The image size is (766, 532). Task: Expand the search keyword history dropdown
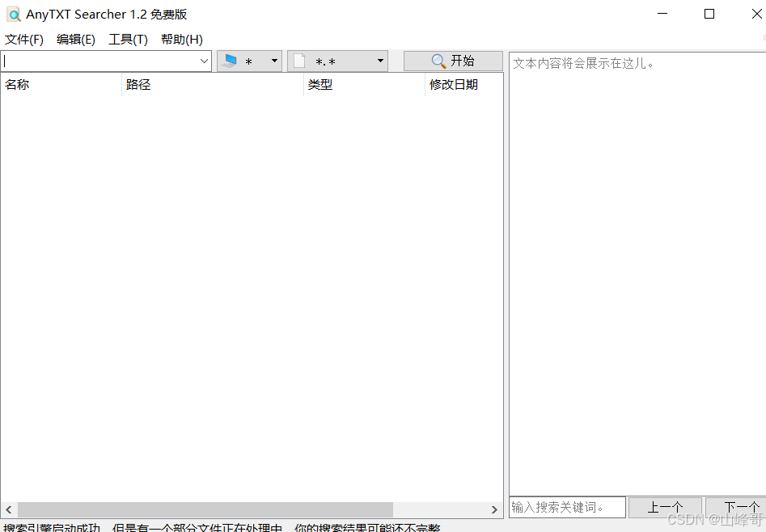[204, 61]
